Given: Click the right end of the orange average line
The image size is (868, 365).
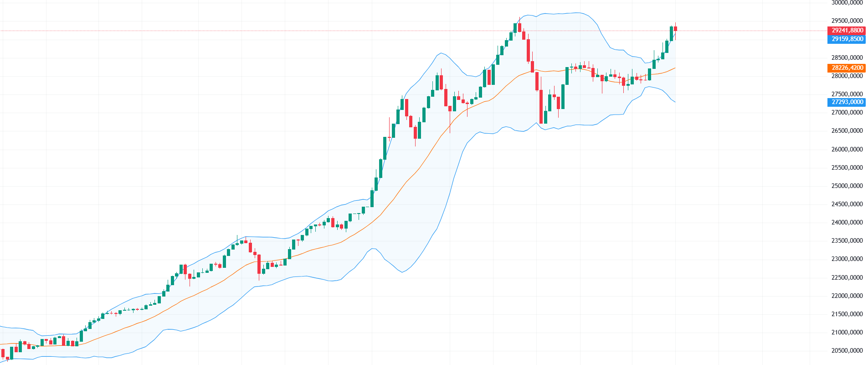Looking at the screenshot, I should [x=674, y=68].
